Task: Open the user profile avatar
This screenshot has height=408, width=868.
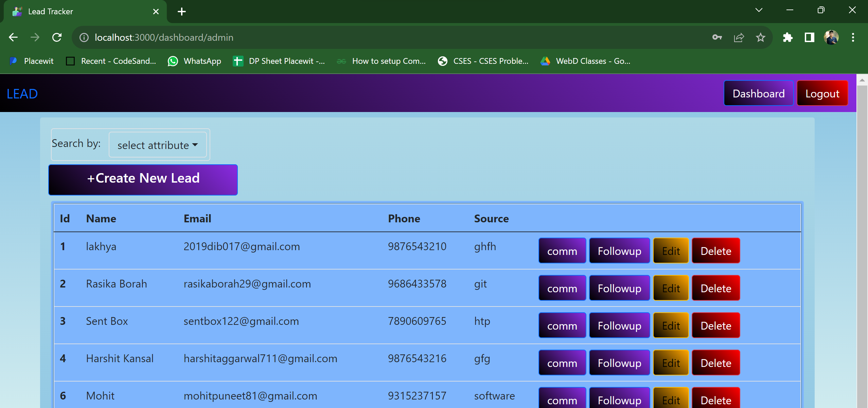Action: [x=831, y=37]
